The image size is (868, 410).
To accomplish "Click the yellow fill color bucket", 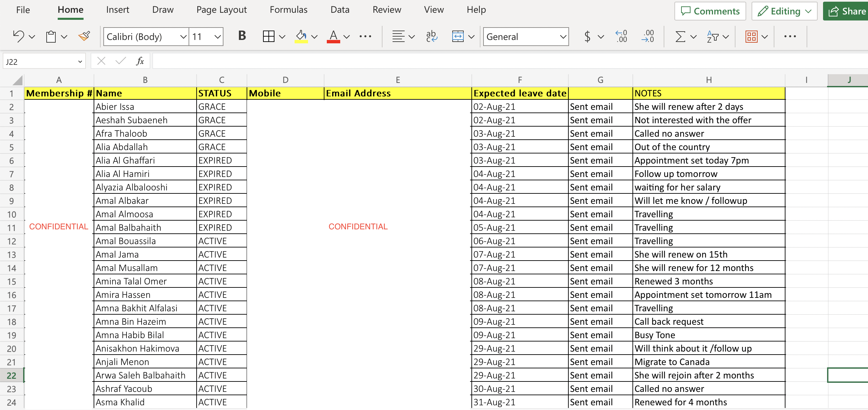I will (x=301, y=36).
